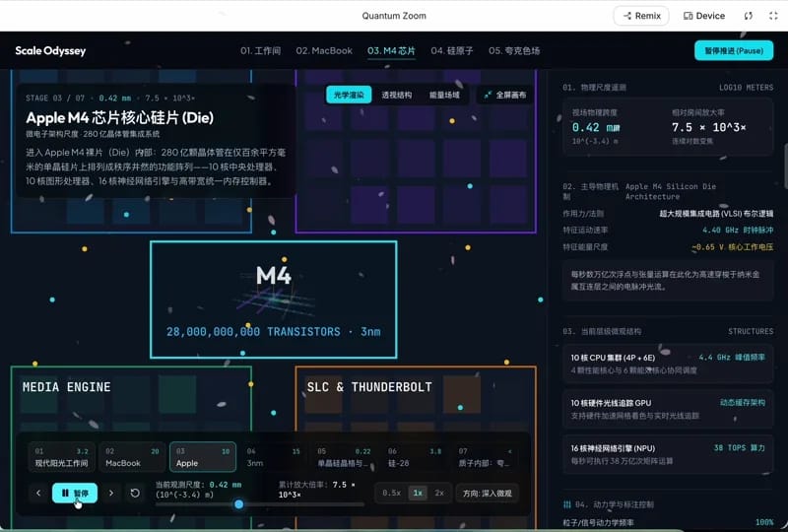Click the 16 核神经网络引擎 (NPU) card

(x=668, y=454)
